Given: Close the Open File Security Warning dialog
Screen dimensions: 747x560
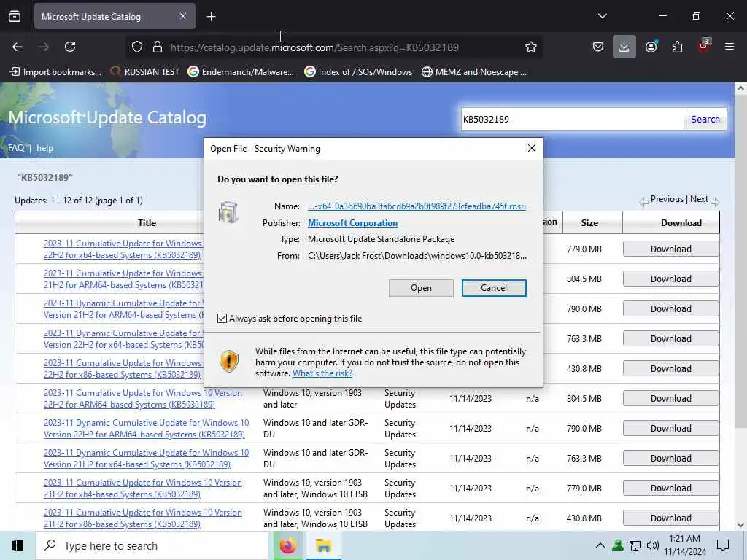Looking at the screenshot, I should 532,148.
